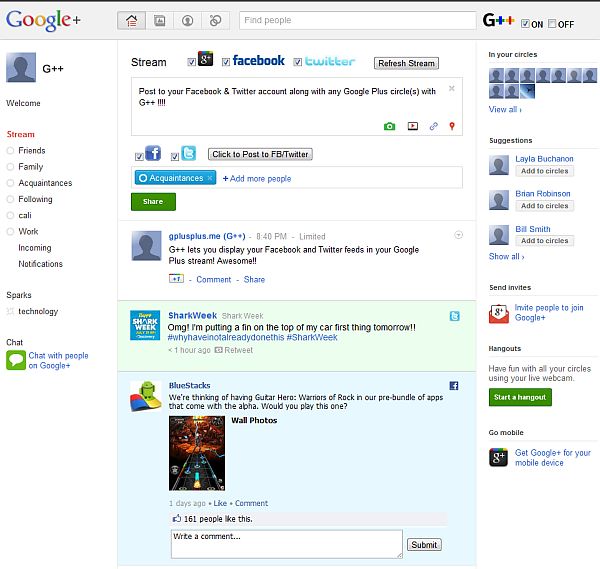Click the Find people search field
The image size is (600, 569).
point(357,20)
